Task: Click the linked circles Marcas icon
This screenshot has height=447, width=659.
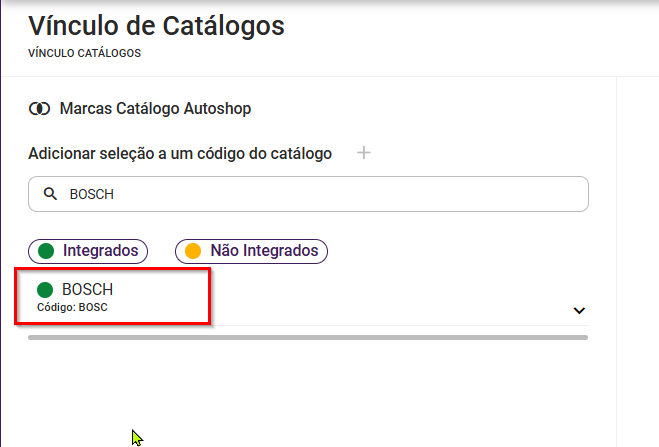Action: pyautogui.click(x=40, y=109)
